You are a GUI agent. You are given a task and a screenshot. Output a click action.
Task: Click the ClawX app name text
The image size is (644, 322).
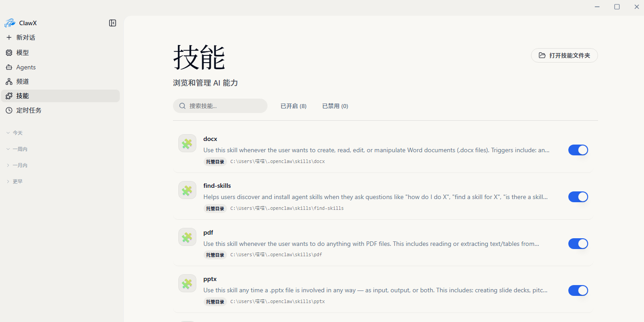pyautogui.click(x=28, y=23)
